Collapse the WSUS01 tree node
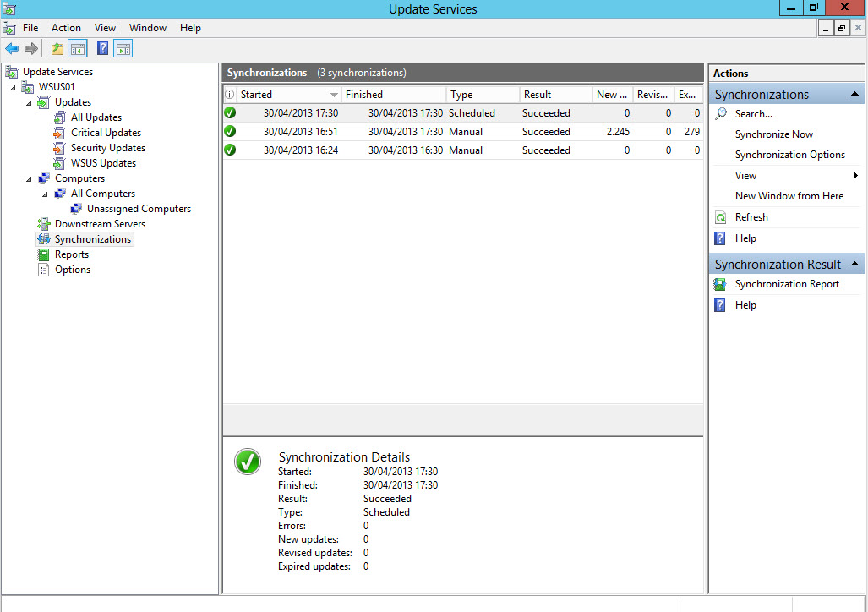Screen dimensions: 868x612 click(x=13, y=88)
